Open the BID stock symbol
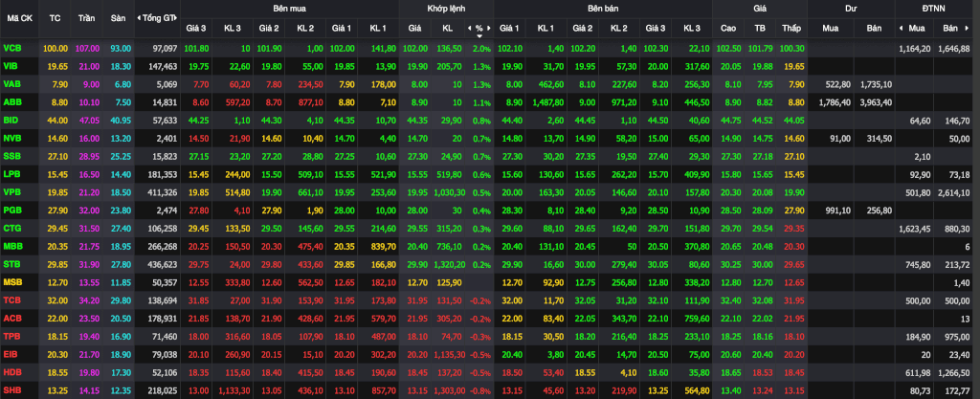Screen dimensions: 980x399 [x=11, y=120]
